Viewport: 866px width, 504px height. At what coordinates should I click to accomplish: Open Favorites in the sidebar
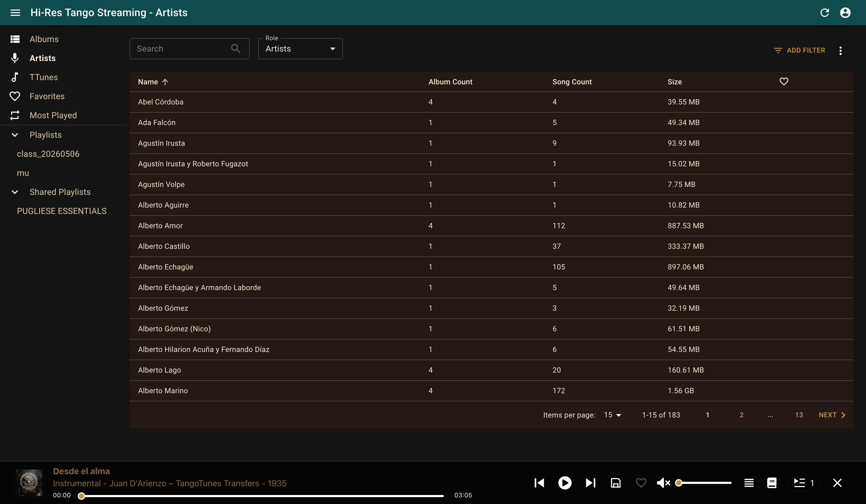click(63, 96)
